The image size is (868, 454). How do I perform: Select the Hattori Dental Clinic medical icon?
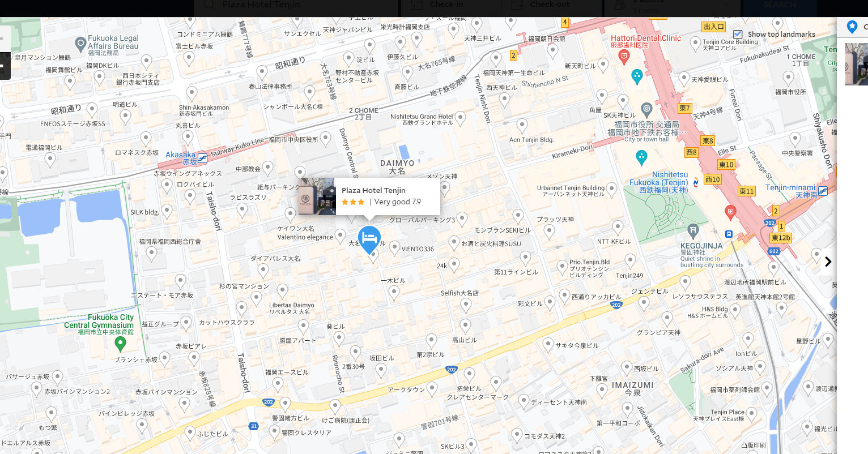(x=624, y=55)
